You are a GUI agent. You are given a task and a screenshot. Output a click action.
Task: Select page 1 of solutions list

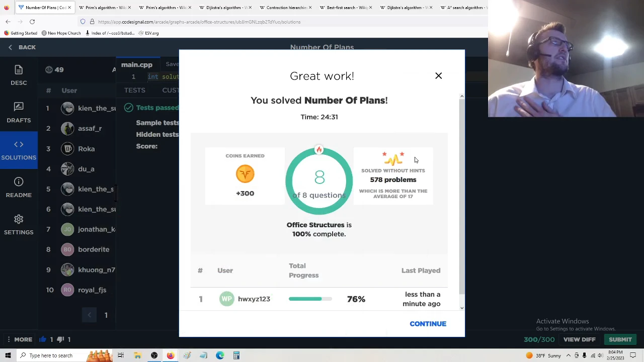(106, 315)
